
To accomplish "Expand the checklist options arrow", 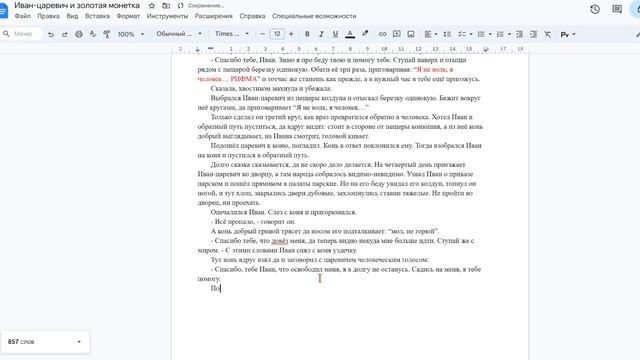I will pos(471,34).
